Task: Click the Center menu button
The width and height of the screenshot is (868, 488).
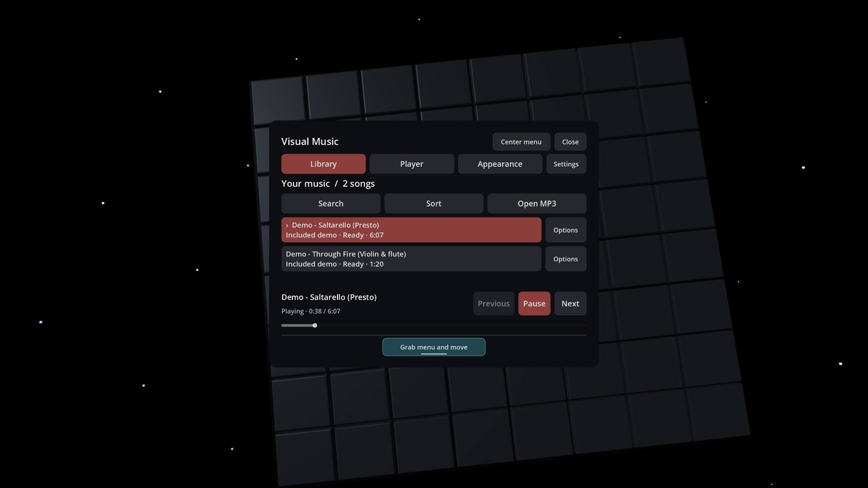Action: 521,142
